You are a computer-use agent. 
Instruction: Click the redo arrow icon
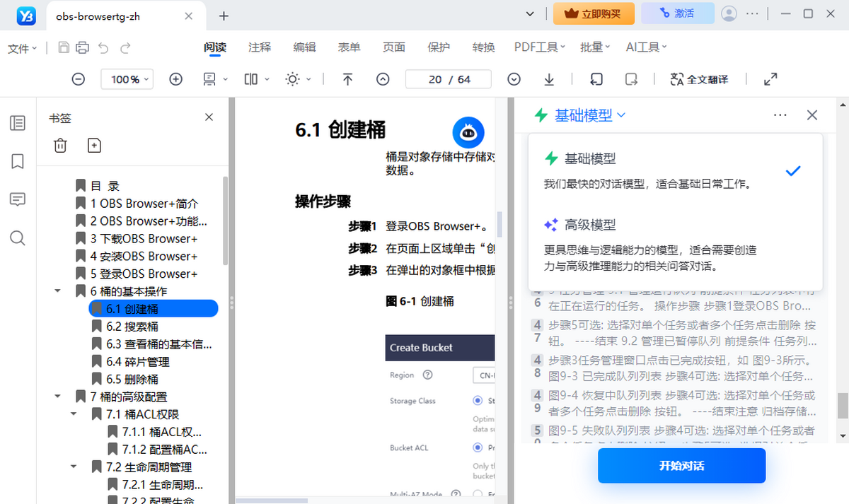tap(125, 47)
